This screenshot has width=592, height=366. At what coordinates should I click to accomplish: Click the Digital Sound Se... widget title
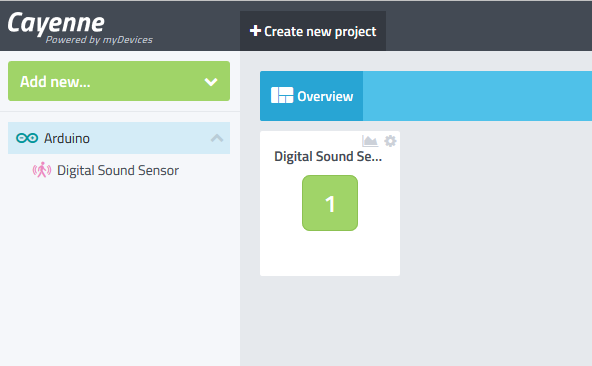pos(328,156)
